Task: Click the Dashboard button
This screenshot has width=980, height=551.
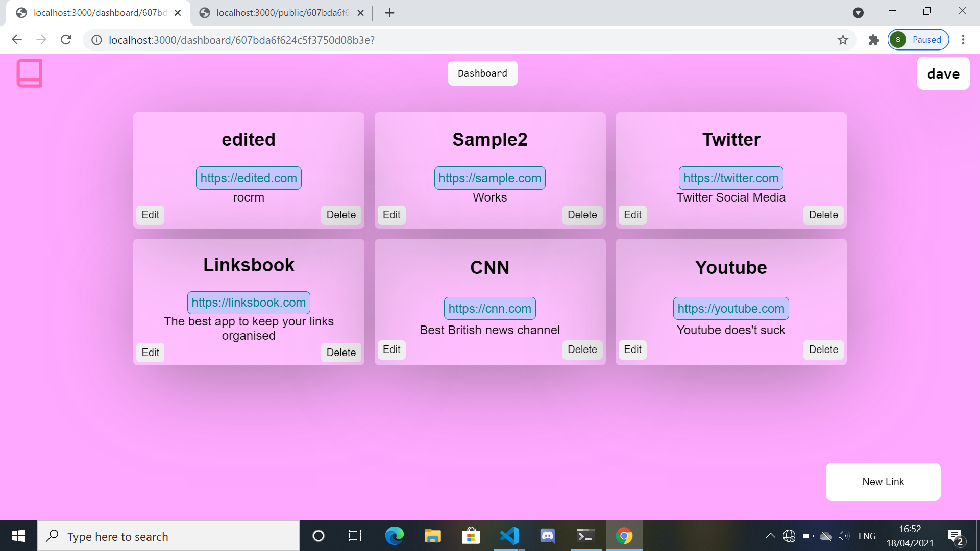Action: tap(482, 73)
